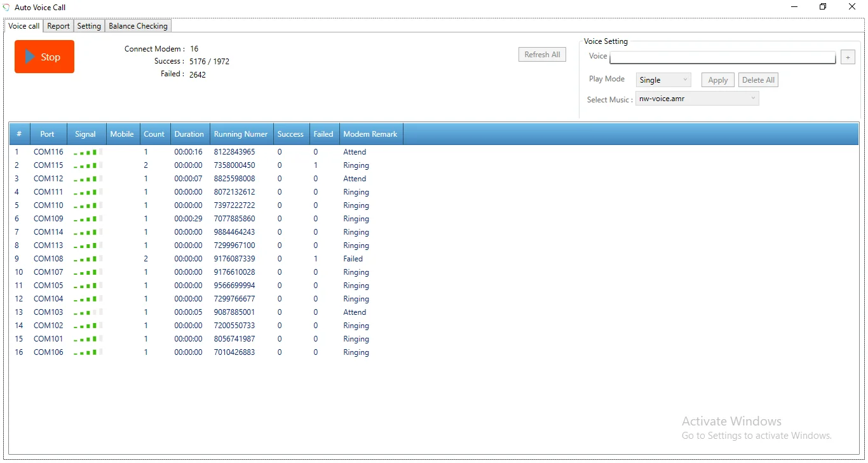Select the row for port COM108
The height and width of the screenshot is (463, 868).
coord(48,259)
